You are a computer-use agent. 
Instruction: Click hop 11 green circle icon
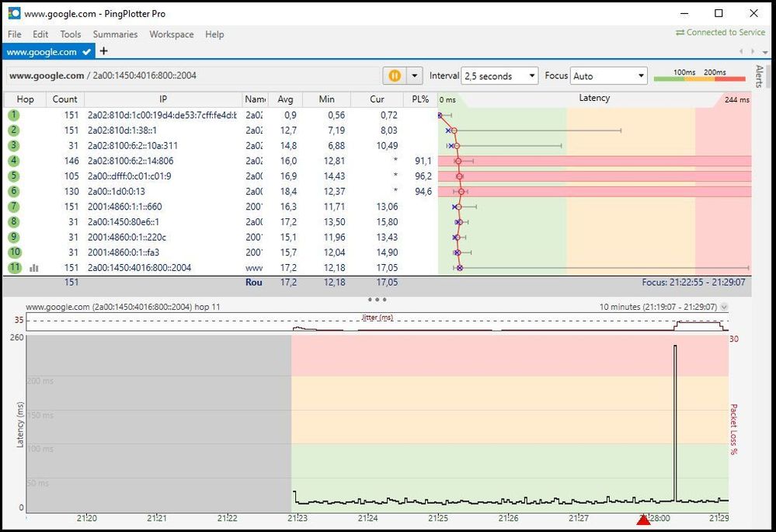[x=14, y=267]
